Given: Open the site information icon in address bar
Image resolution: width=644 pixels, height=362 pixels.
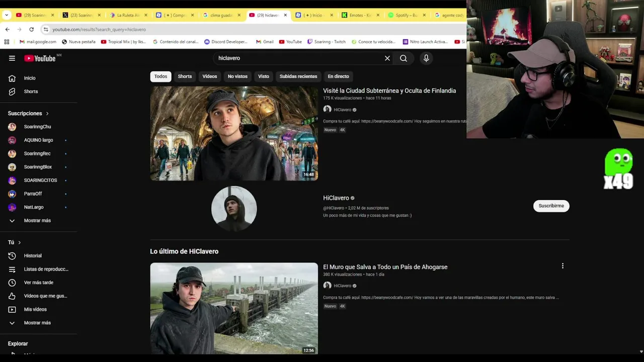Looking at the screenshot, I should (x=46, y=30).
